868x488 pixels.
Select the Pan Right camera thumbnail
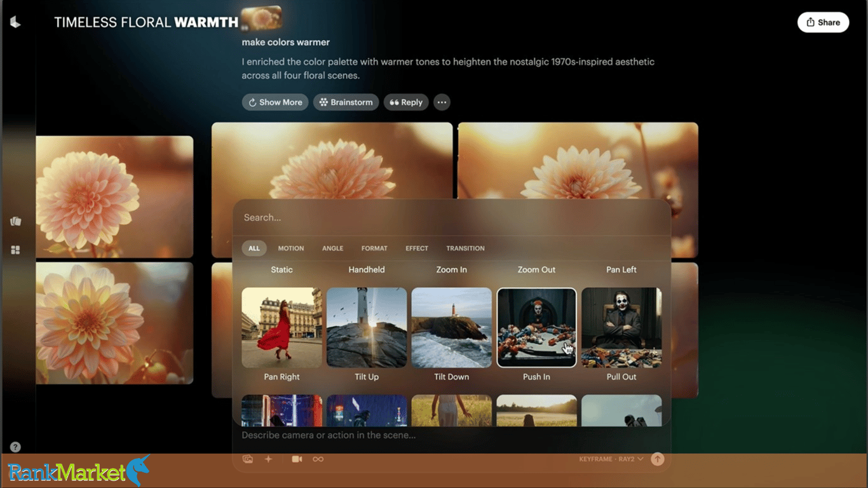point(282,328)
